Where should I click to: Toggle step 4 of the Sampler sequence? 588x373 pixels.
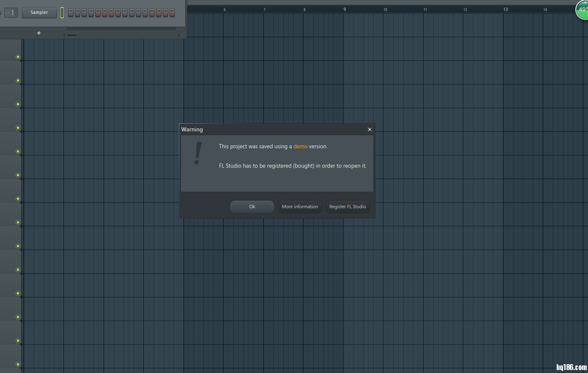(91, 13)
